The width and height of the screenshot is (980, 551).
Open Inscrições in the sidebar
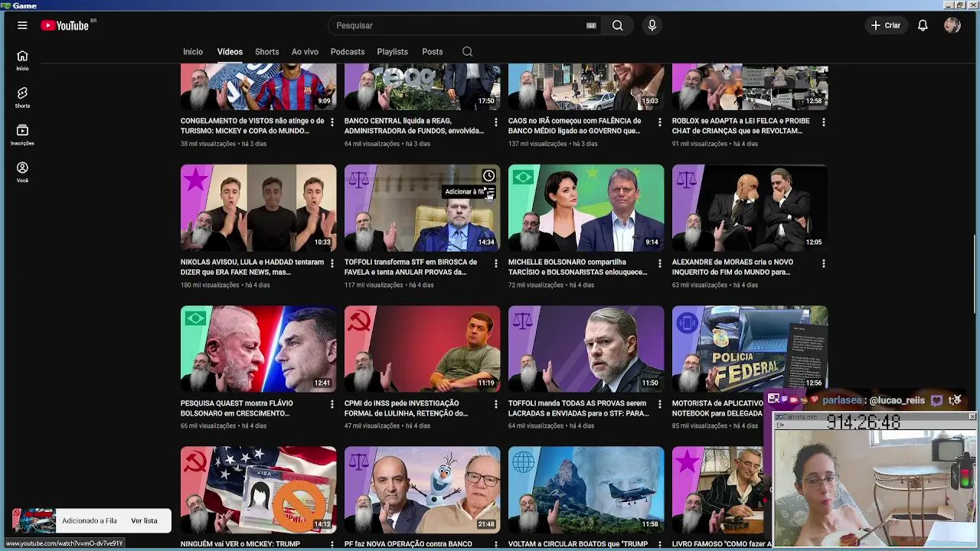click(22, 135)
